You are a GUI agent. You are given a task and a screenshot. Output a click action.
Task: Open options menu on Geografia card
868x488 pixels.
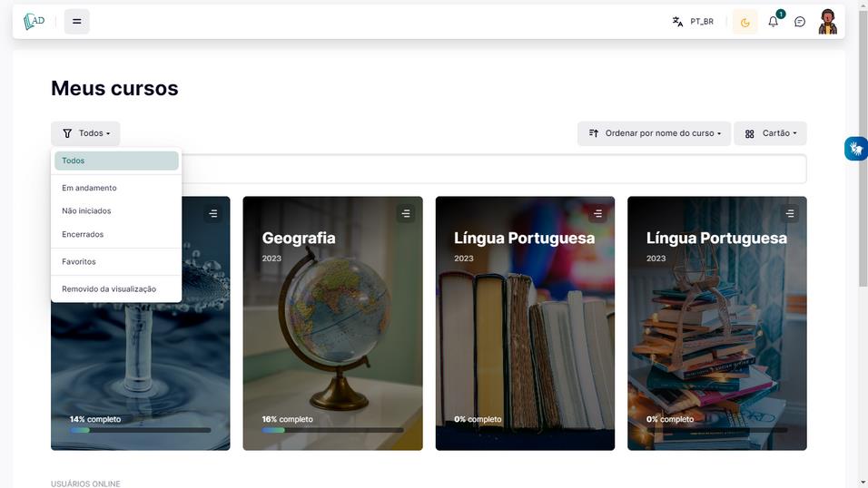[406, 213]
